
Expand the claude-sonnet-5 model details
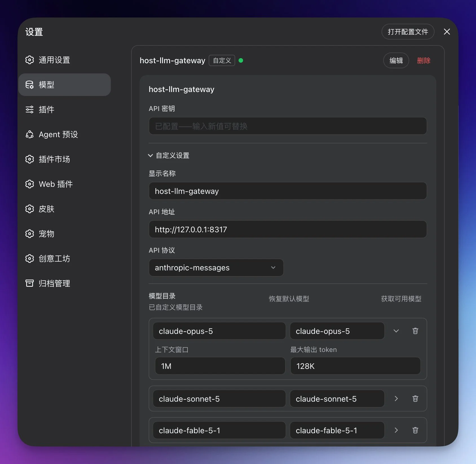(396, 399)
